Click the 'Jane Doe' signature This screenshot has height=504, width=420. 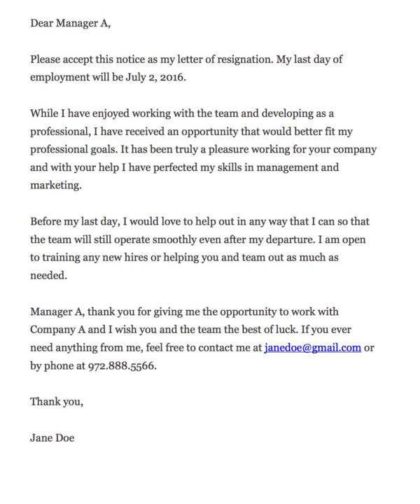(52, 437)
